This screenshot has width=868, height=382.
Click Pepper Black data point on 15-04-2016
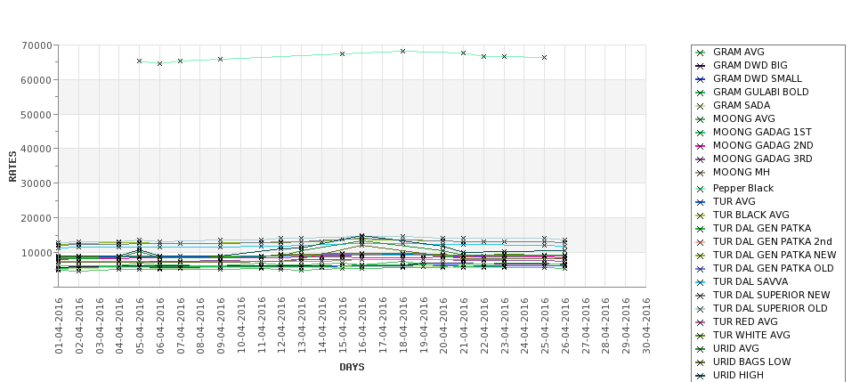[342, 53]
